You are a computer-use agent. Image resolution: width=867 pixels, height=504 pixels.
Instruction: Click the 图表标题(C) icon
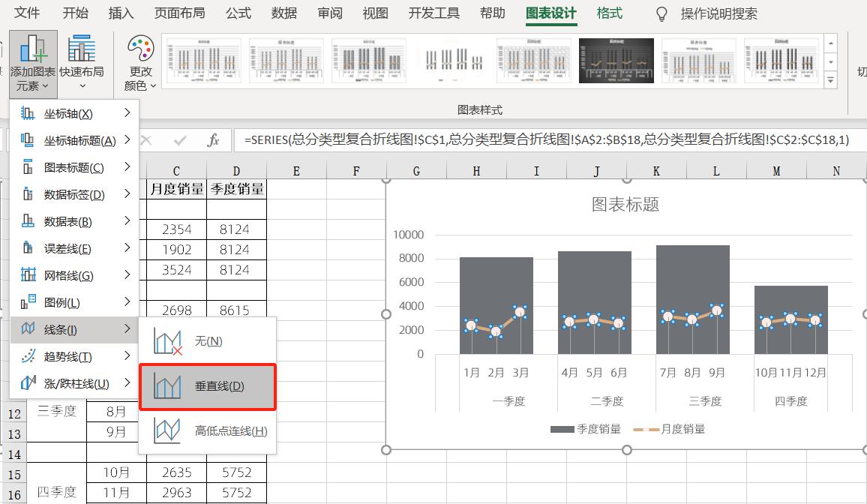click(x=28, y=167)
